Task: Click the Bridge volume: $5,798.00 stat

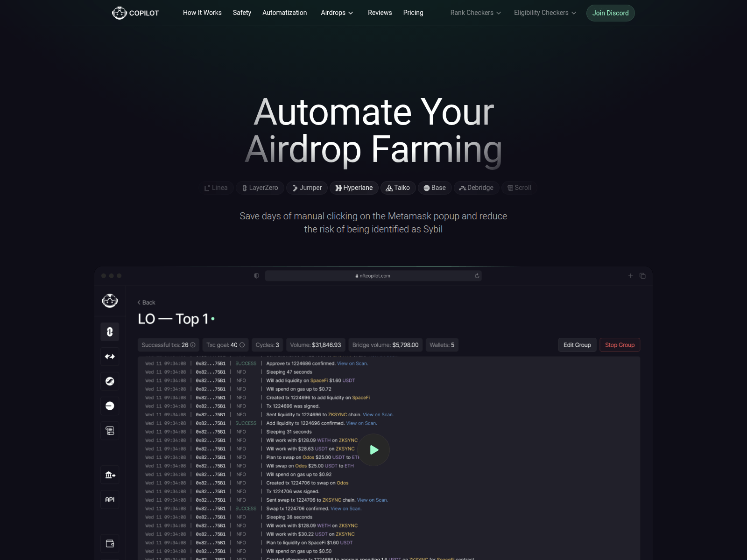Action: tap(386, 345)
